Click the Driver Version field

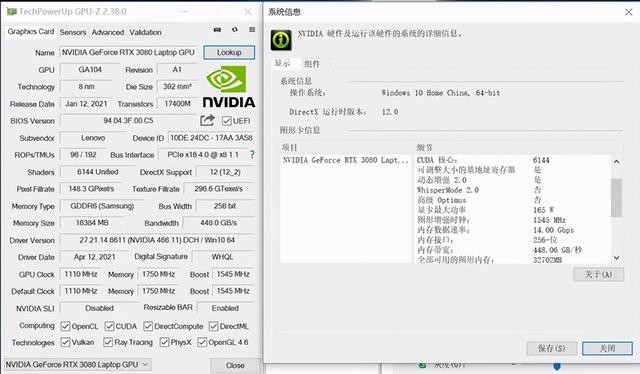pos(157,240)
